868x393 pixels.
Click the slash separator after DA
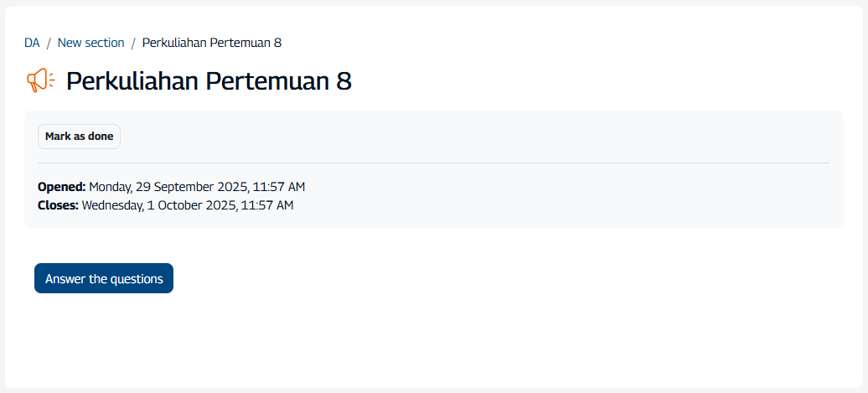[x=49, y=43]
